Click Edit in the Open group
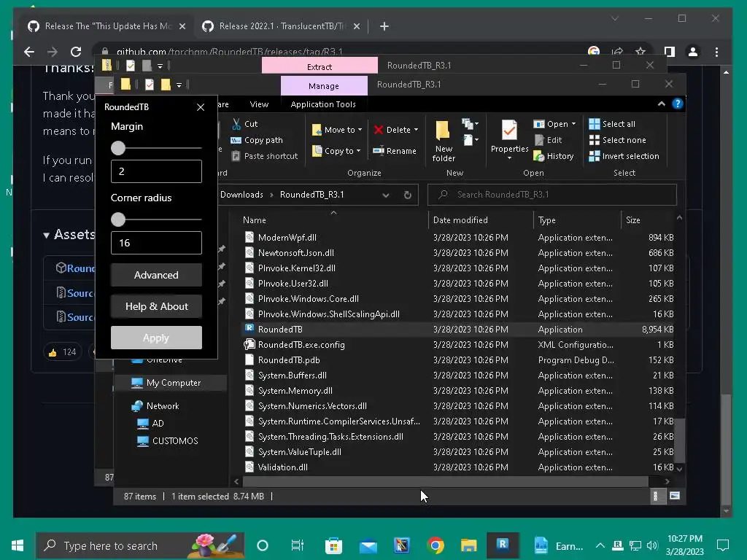 coord(548,140)
